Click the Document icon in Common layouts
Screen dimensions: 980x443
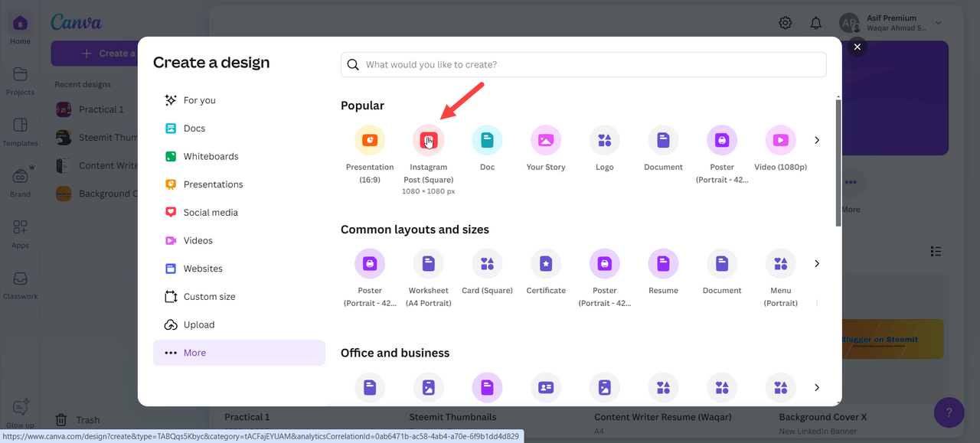(722, 263)
